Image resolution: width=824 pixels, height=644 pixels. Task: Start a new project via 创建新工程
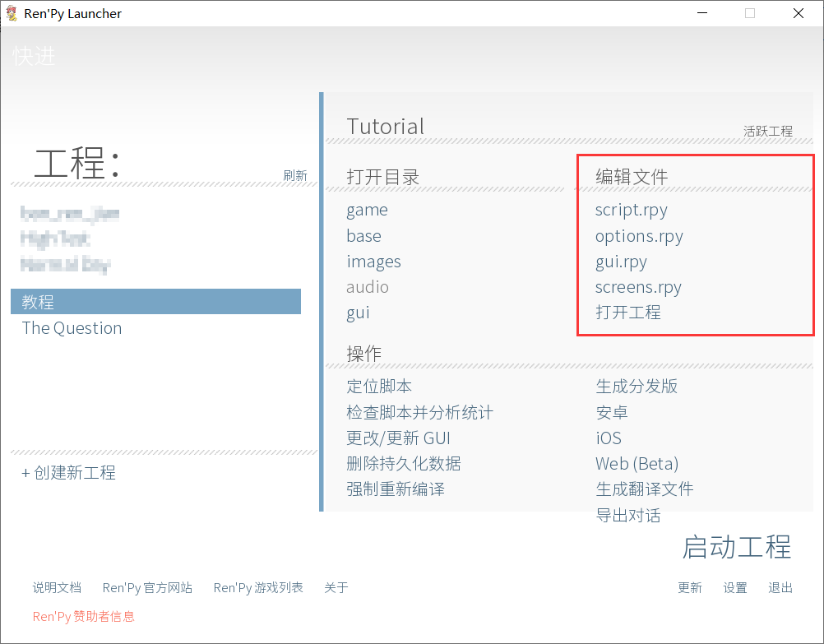(x=68, y=473)
